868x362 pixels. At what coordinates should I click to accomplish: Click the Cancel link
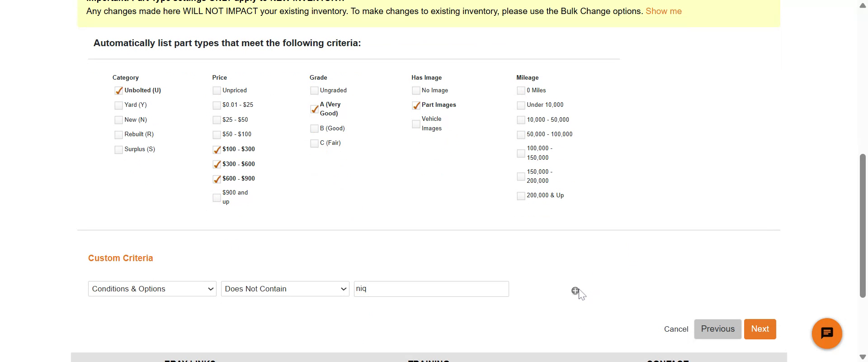676,329
